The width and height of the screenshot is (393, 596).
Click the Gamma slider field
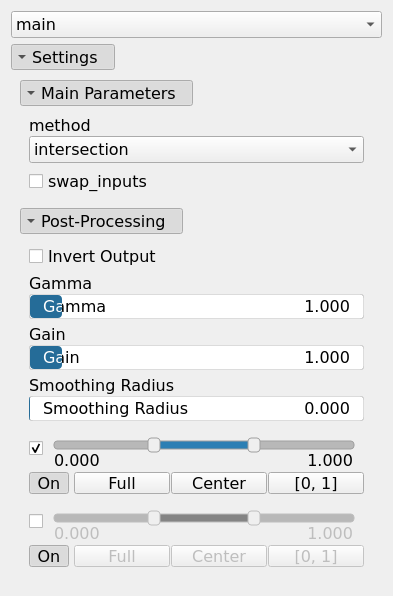[x=196, y=306]
